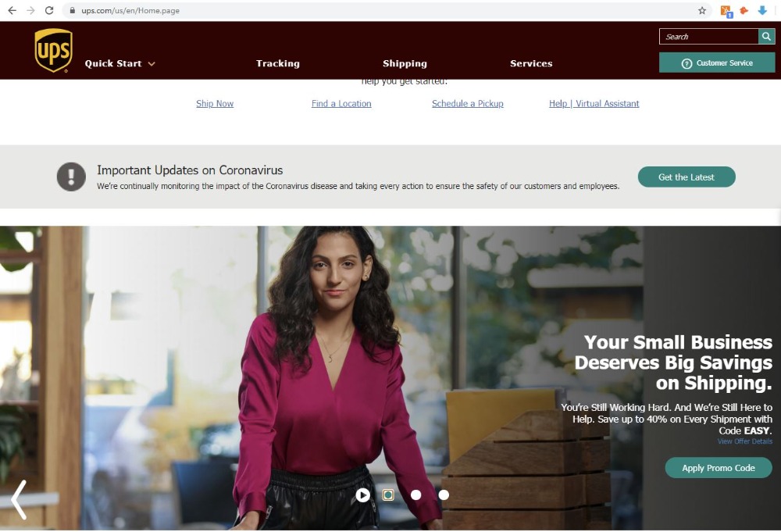This screenshot has height=532, width=781.
Task: Click the search magnifier icon
Action: pyautogui.click(x=767, y=37)
